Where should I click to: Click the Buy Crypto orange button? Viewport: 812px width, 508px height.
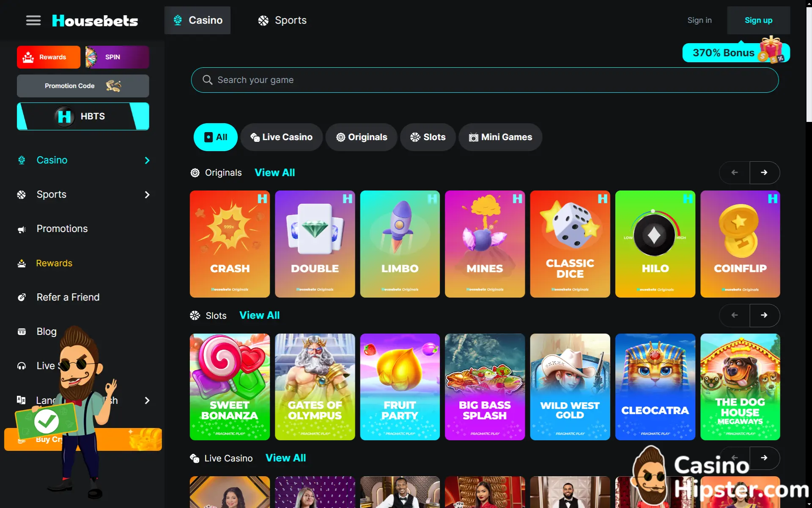(83, 439)
